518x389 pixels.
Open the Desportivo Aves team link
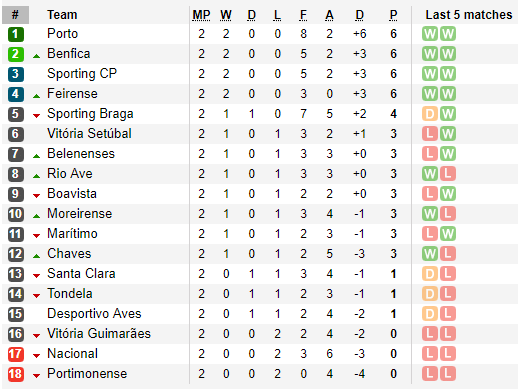[94, 314]
